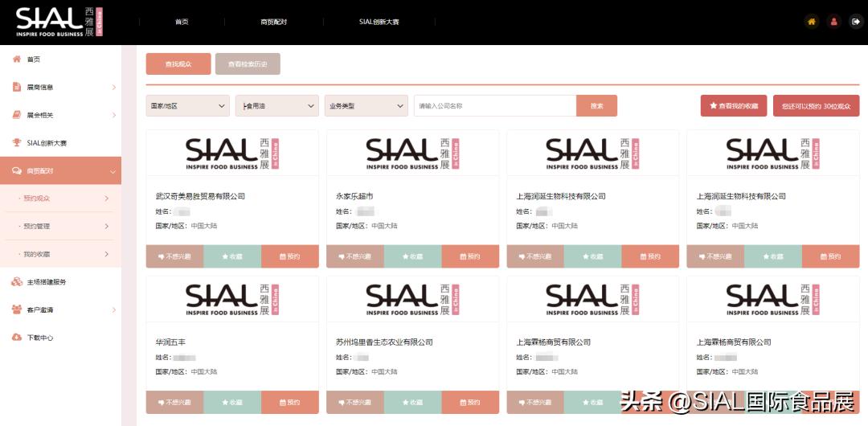Mark 永家乐超市 as 不感兴趣
The width and height of the screenshot is (868, 426).
[355, 256]
